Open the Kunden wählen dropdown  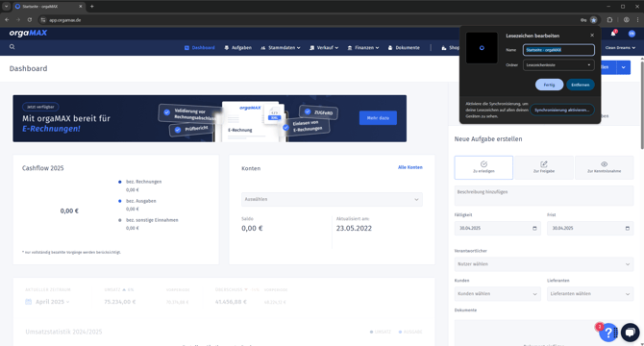click(497, 294)
